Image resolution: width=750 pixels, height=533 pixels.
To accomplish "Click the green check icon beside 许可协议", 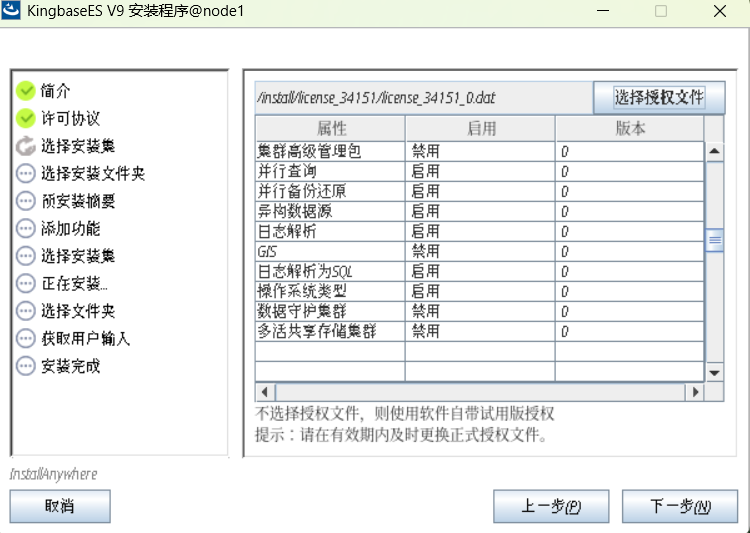I will [26, 119].
